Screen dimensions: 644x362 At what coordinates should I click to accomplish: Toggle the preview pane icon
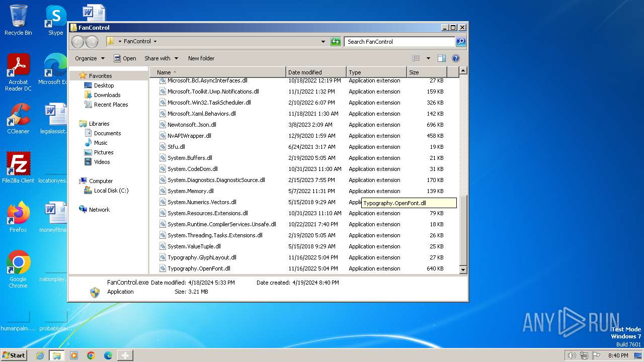coord(441,58)
